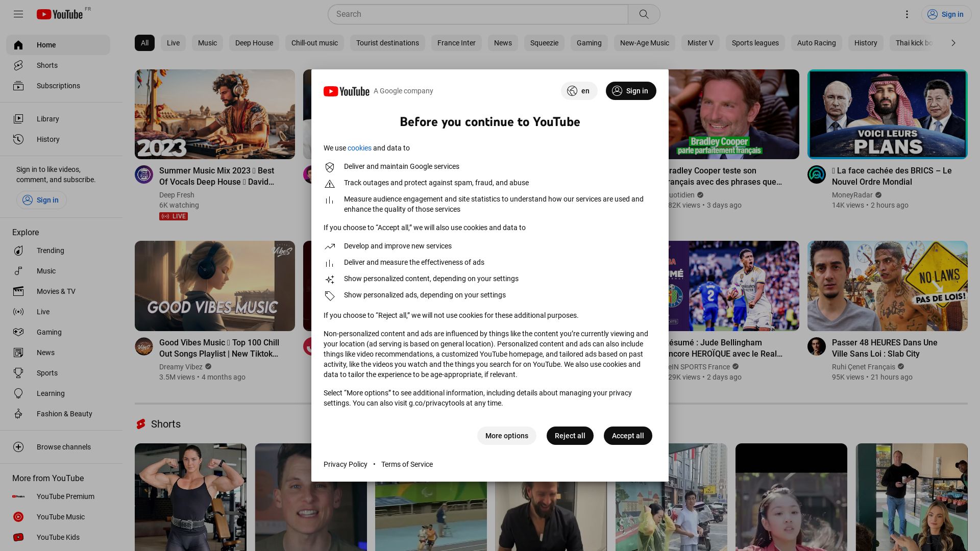
Task: Open News in the sidebar
Action: [18, 353]
